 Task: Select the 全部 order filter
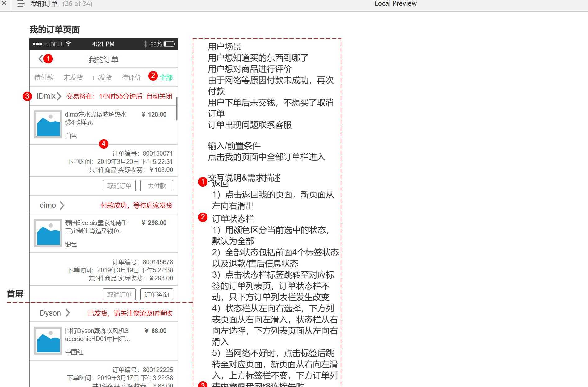166,77
